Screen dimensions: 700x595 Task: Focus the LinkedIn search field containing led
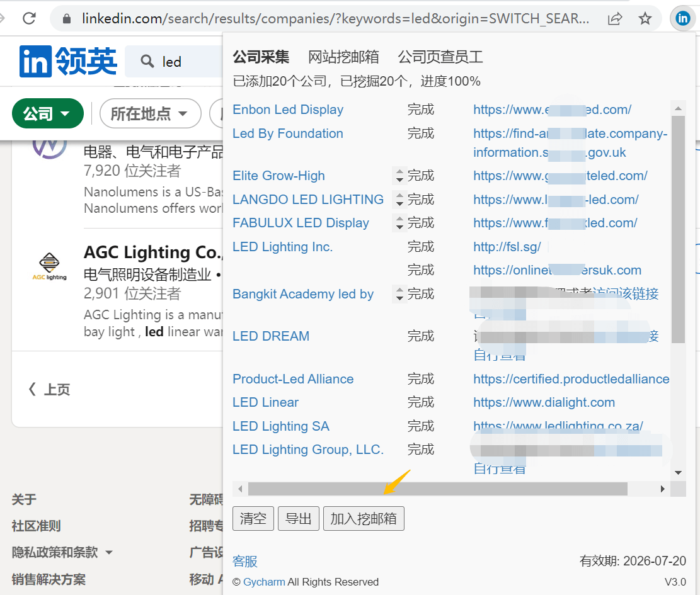(174, 62)
